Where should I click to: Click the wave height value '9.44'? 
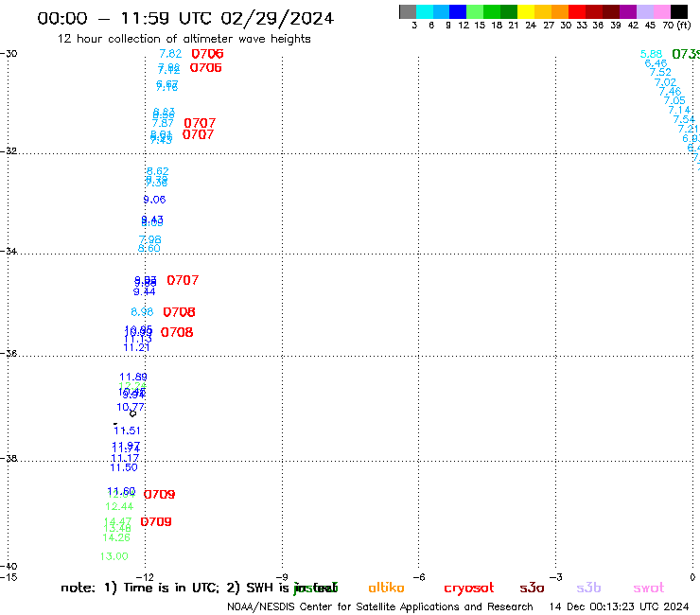(144, 291)
